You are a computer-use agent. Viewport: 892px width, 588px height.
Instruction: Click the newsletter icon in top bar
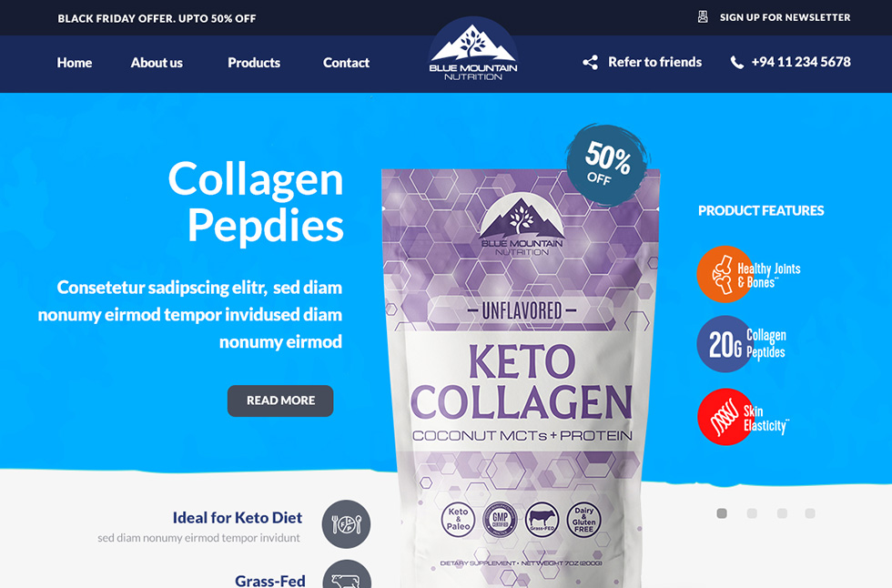(x=703, y=17)
